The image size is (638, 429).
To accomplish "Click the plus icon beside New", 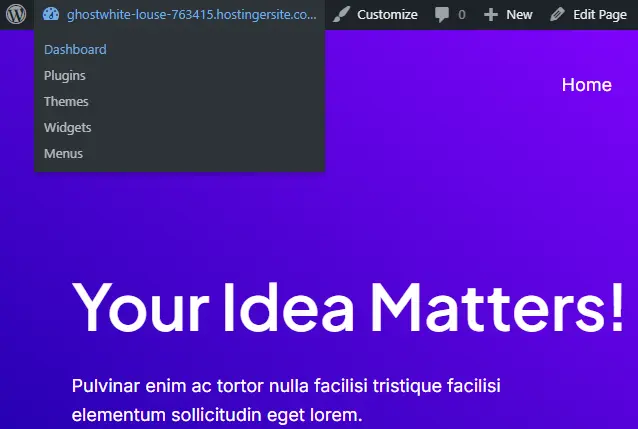I will click(491, 15).
